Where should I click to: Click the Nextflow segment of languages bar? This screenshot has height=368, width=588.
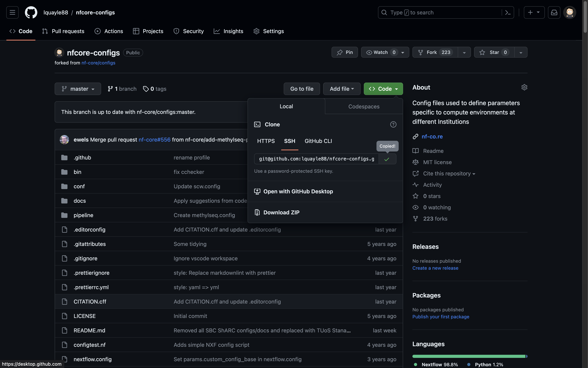tap(469, 356)
